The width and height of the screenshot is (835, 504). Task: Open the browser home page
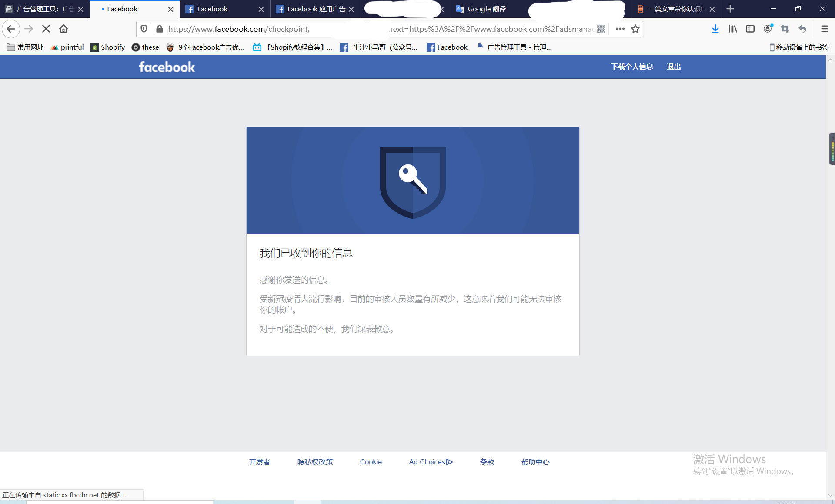click(x=63, y=29)
